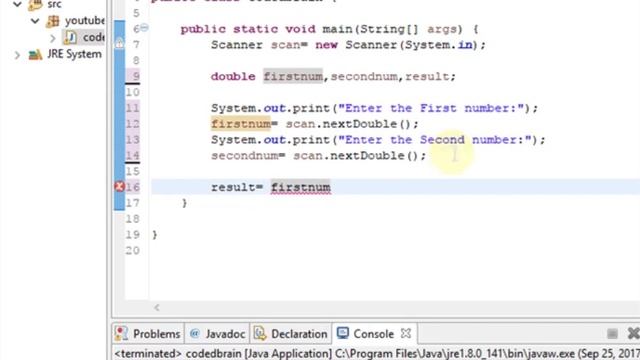Collapse main method with fold toggle on line 6
Viewport: 640px width, 360px height.
(x=144, y=28)
